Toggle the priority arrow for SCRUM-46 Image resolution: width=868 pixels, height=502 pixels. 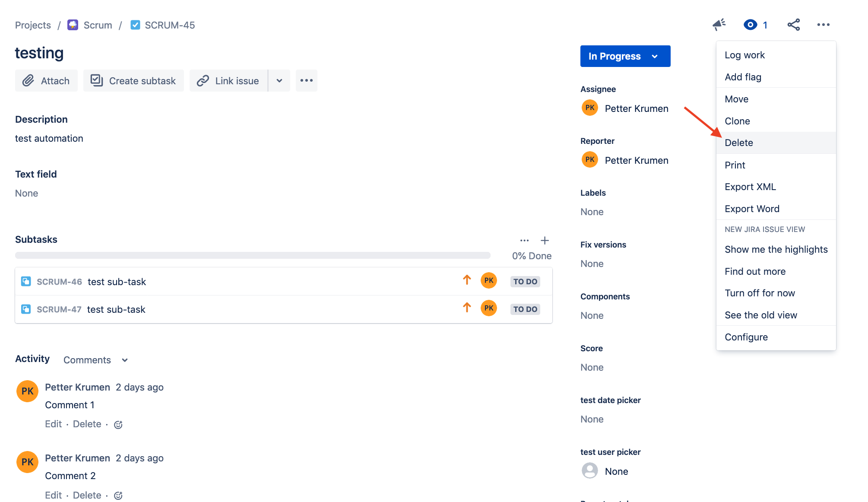point(467,280)
